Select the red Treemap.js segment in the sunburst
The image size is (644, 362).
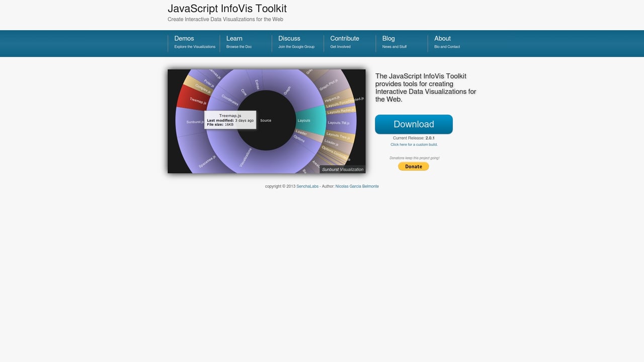tap(198, 100)
